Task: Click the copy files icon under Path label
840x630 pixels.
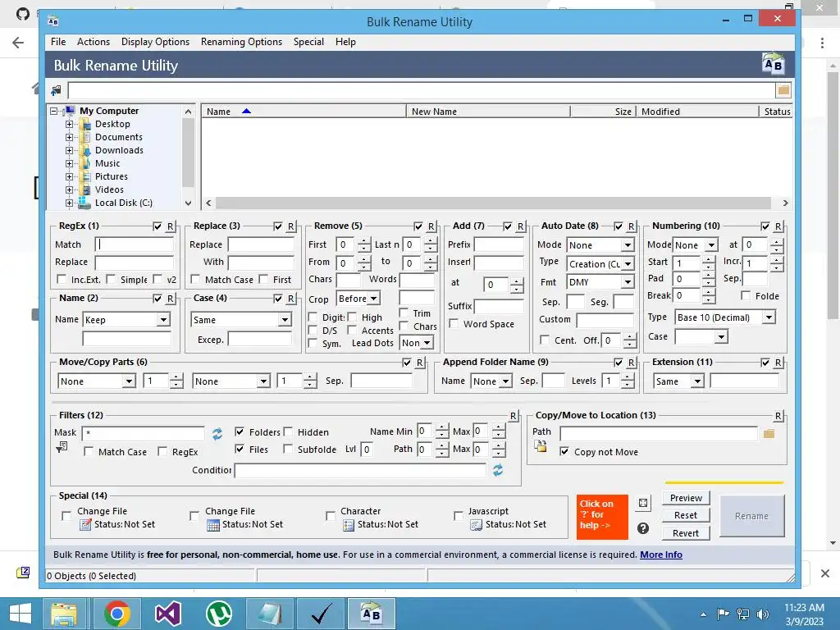Action: [x=540, y=446]
